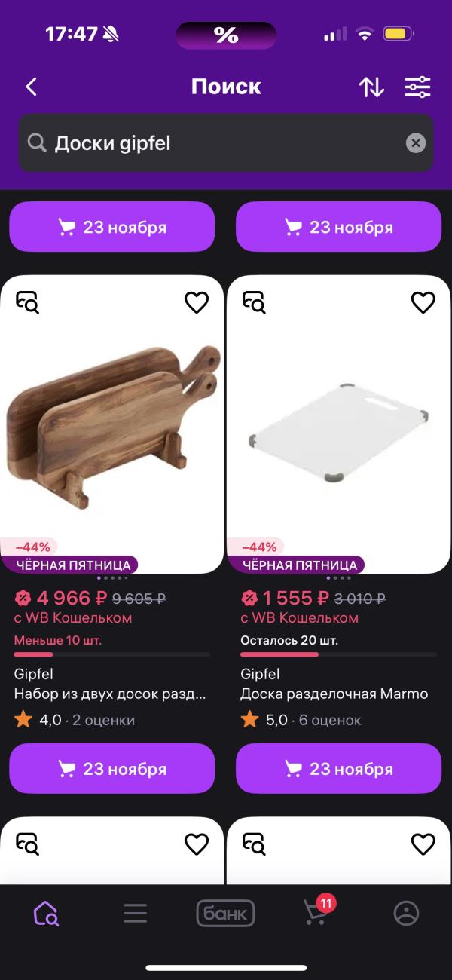Viewport: 452px width, 980px height.
Task: Open the sort options icon
Action: 371,87
